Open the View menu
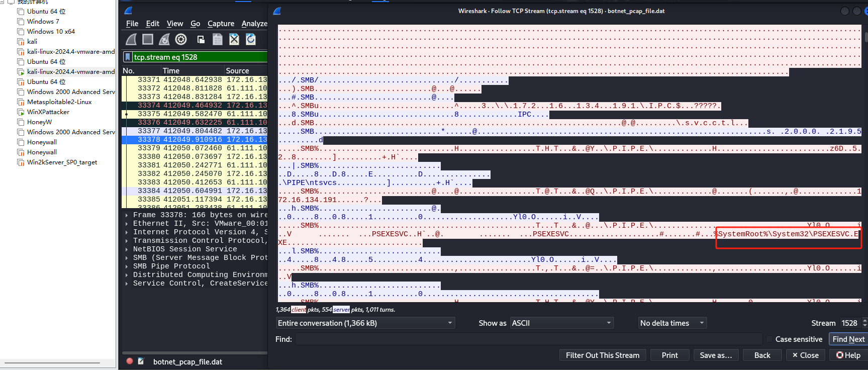The width and height of the screenshot is (868, 370). tap(175, 23)
